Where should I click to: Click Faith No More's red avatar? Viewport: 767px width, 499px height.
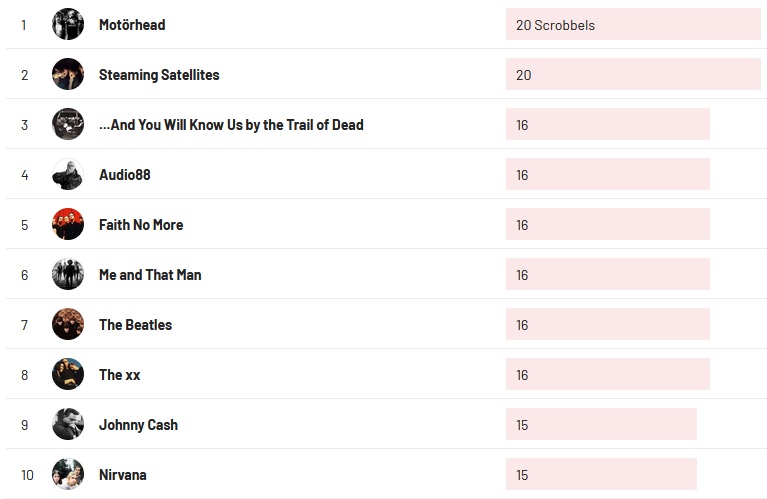point(68,224)
